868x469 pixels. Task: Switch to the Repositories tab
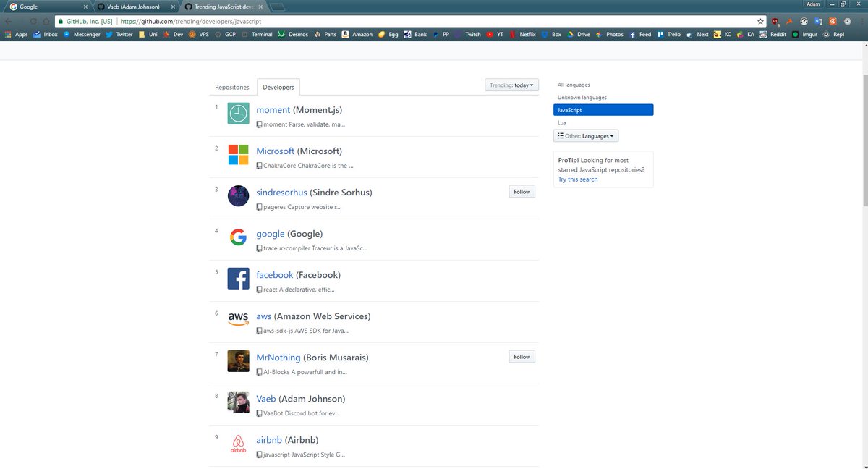click(232, 86)
